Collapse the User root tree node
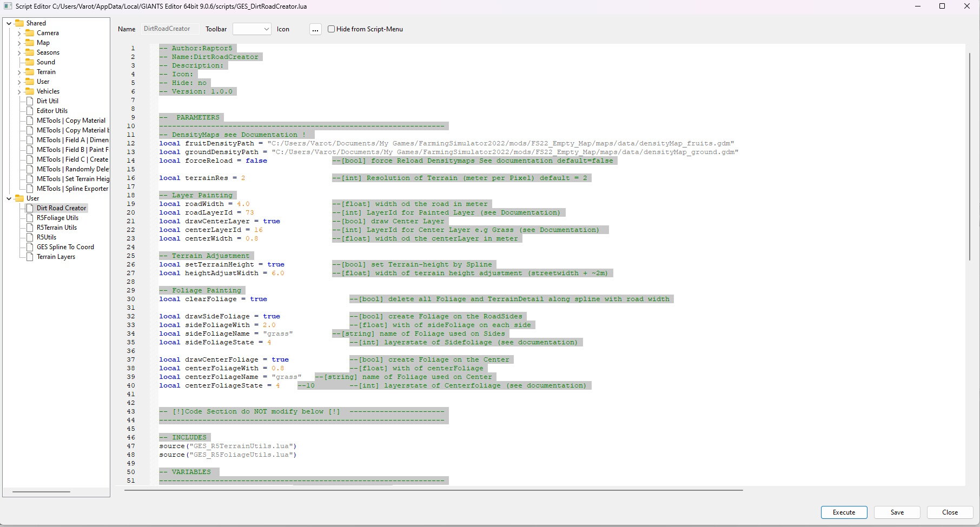980x527 pixels. (x=9, y=198)
